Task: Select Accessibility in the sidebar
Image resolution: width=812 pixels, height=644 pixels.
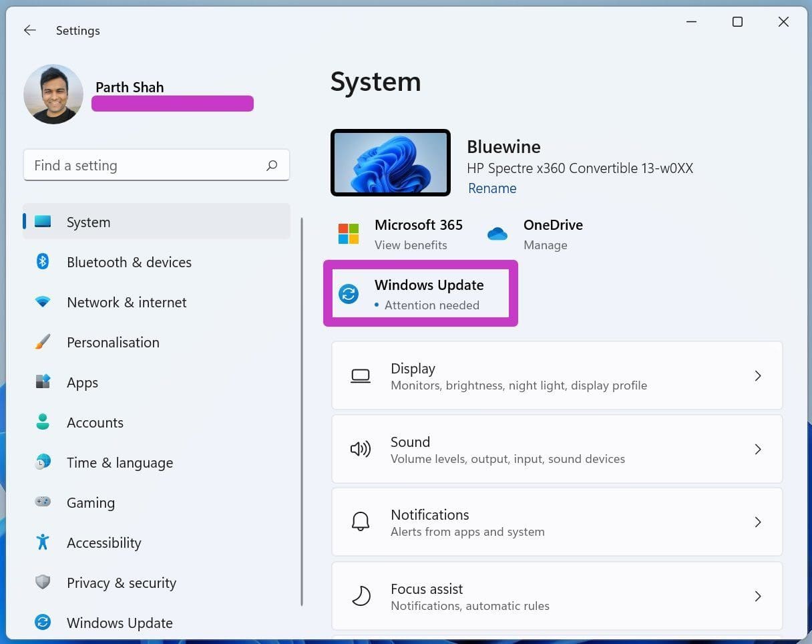Action: point(156,542)
